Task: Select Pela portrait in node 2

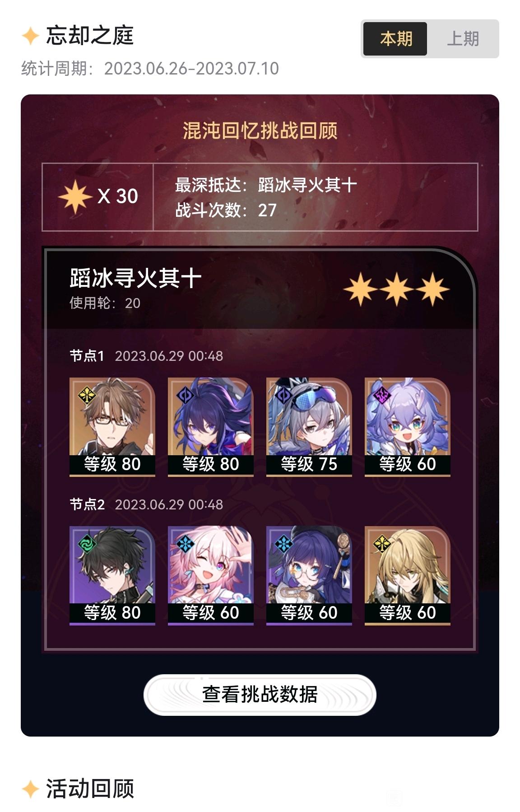Action: pyautogui.click(x=309, y=575)
